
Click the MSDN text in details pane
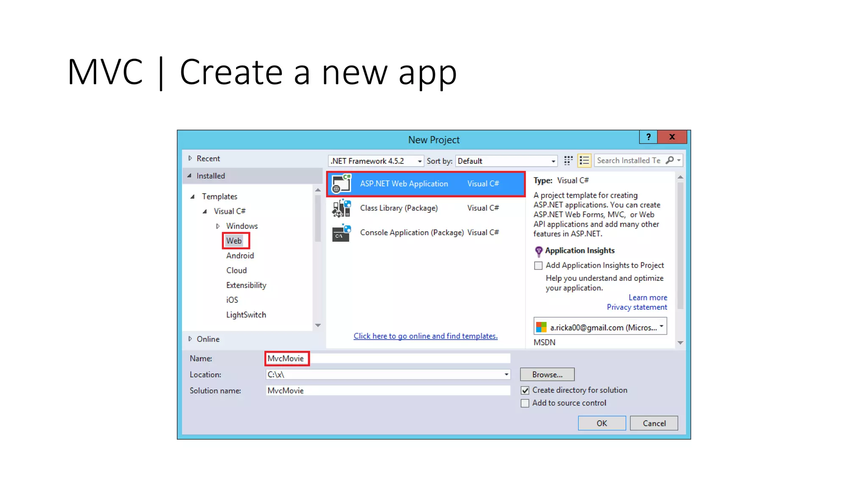[x=544, y=342]
